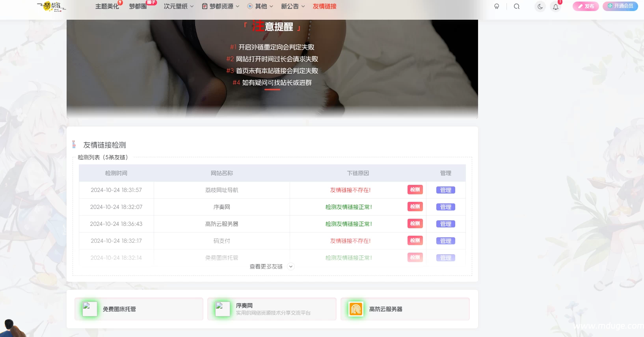Click the pink 发布 button
This screenshot has height=337, width=644.
(586, 6)
